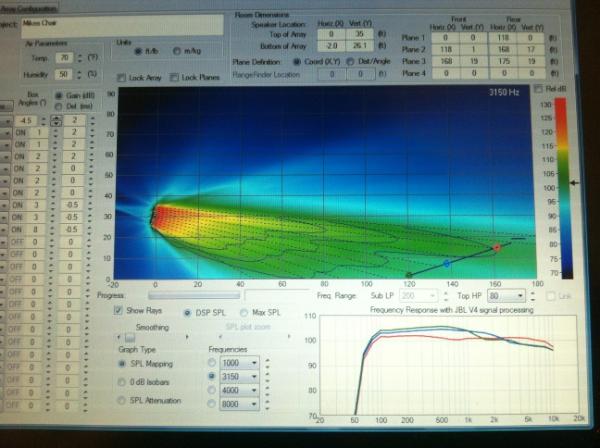Click the stepper beside Top HP dropdown
600x448 pixels.
coord(533,296)
